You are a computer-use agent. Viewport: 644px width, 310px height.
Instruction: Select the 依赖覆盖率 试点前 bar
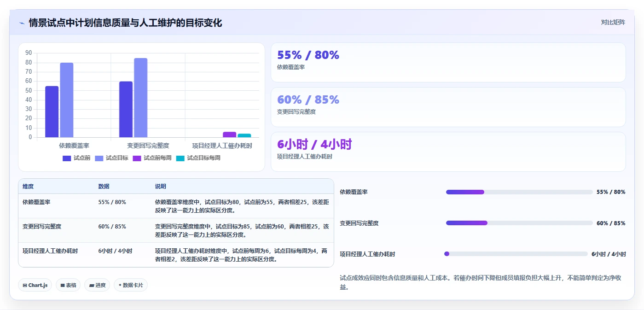[52, 111]
